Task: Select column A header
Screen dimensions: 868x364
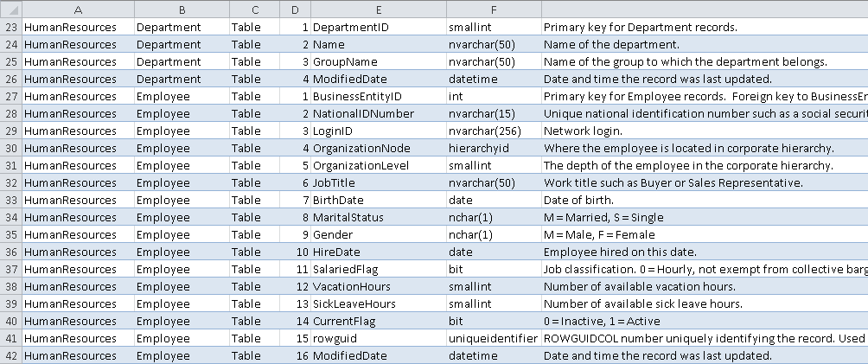Action: pyautogui.click(x=78, y=9)
